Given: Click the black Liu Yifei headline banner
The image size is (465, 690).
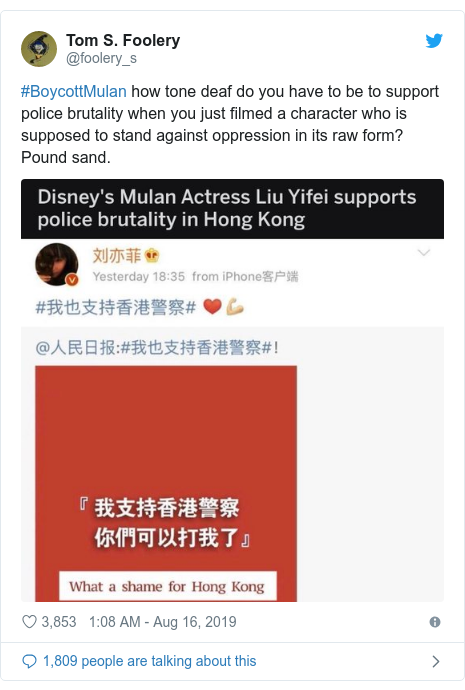Looking at the screenshot, I should point(232,209).
